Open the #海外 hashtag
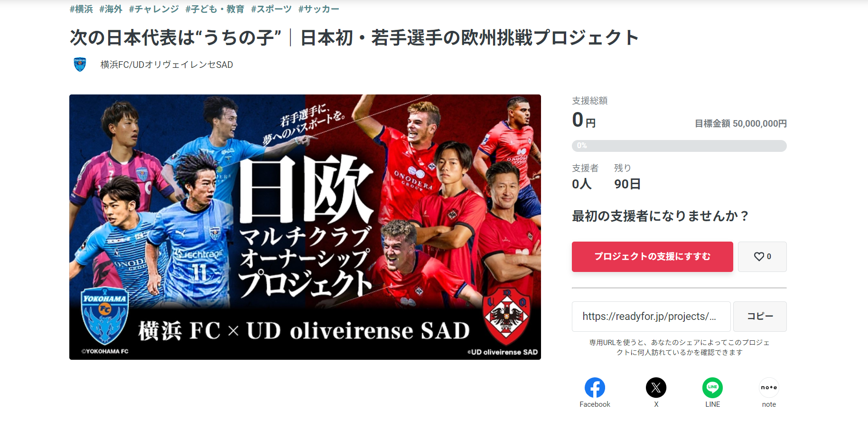The image size is (868, 421). coord(111,9)
